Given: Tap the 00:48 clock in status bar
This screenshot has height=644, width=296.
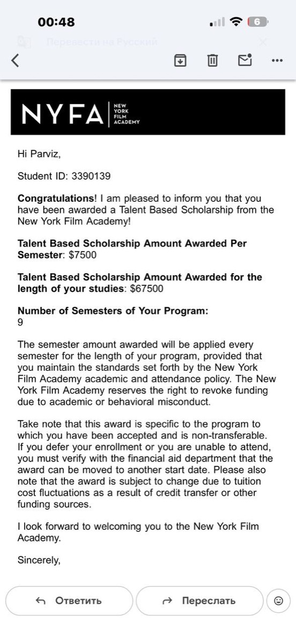Looking at the screenshot, I should click(56, 22).
